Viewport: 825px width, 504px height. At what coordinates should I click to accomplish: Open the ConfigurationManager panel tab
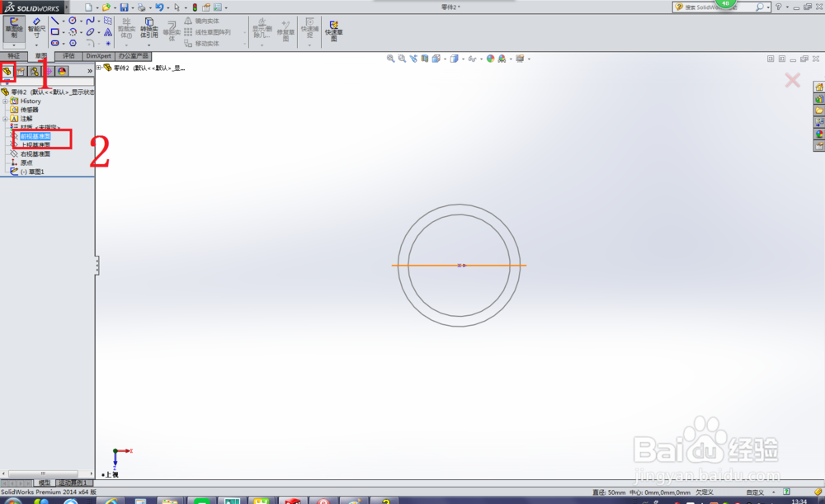click(x=35, y=71)
